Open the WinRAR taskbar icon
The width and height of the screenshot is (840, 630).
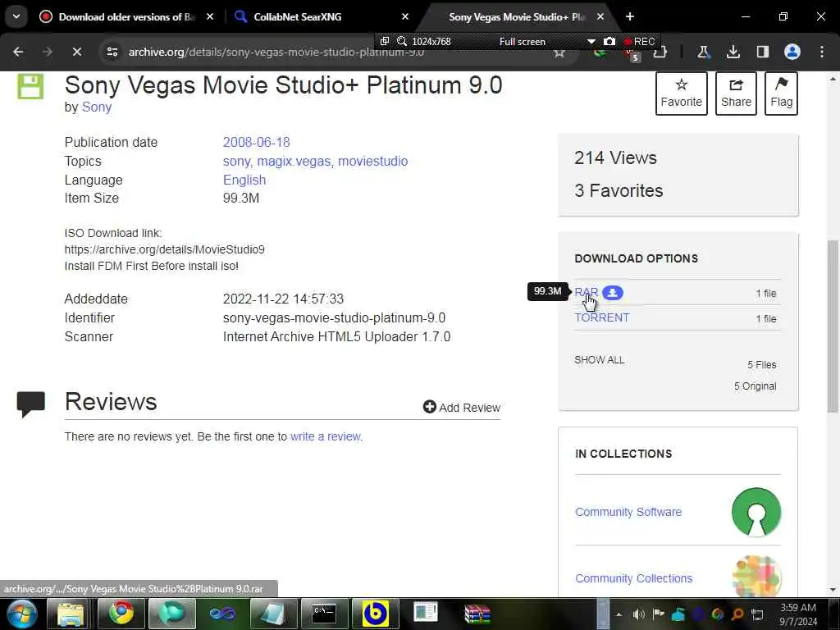tap(477, 614)
